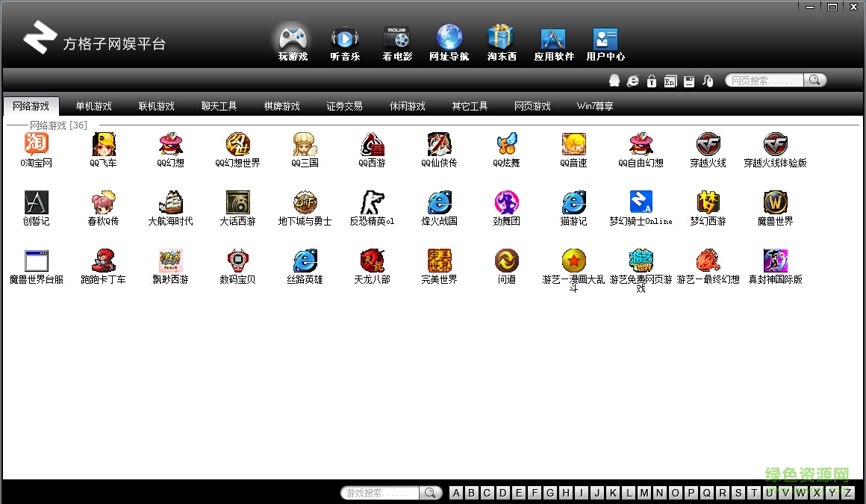Filter games by letter A
Image resolution: width=866 pixels, height=504 pixels.
[x=456, y=493]
